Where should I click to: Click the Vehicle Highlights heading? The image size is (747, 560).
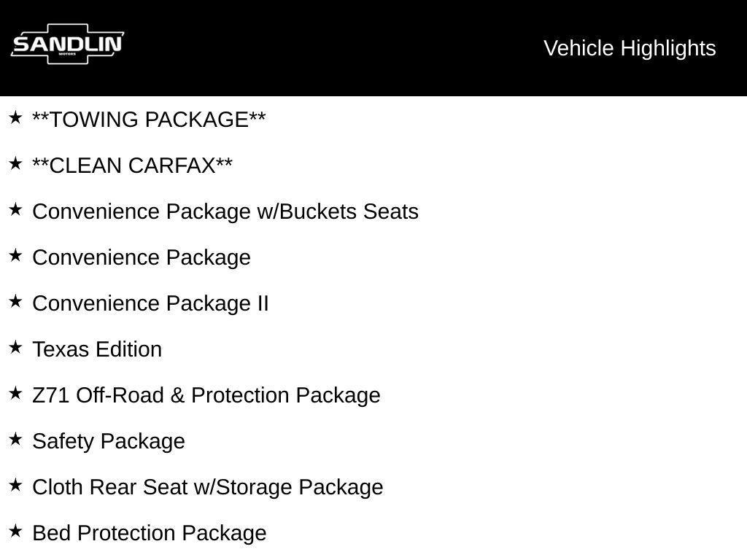(630, 48)
